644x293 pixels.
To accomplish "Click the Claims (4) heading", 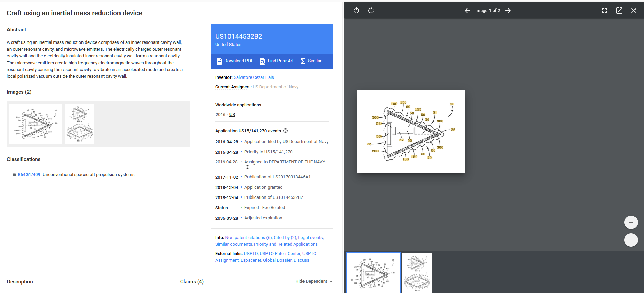I will coord(192,282).
